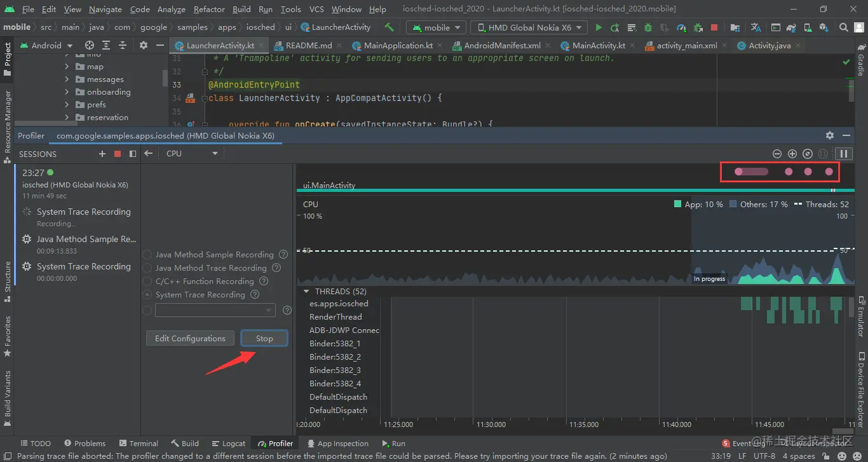Click help icon beside Java Method Sample Recording
This screenshot has height=462, width=868.
coord(283,254)
